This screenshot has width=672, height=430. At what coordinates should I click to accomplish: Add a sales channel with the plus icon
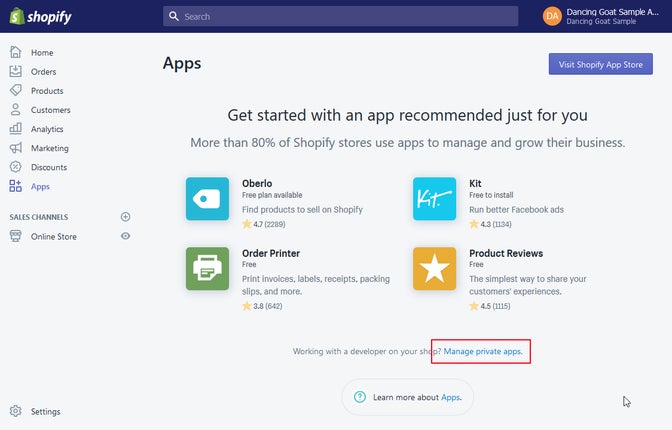coord(125,217)
